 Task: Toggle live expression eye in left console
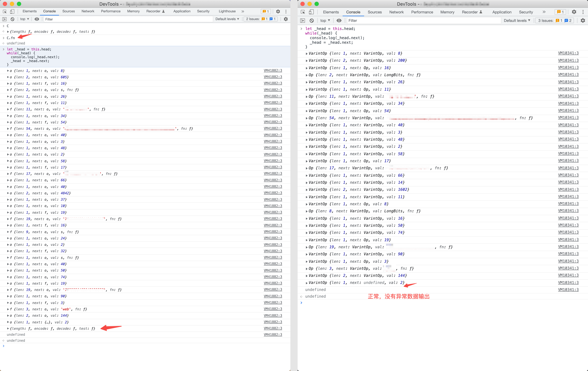(x=37, y=19)
